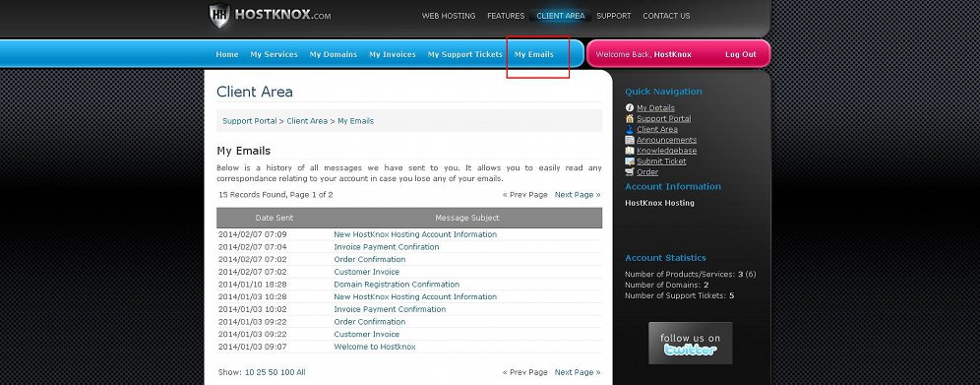This screenshot has height=385, width=980.
Task: Show 100 records per page
Action: (x=287, y=372)
